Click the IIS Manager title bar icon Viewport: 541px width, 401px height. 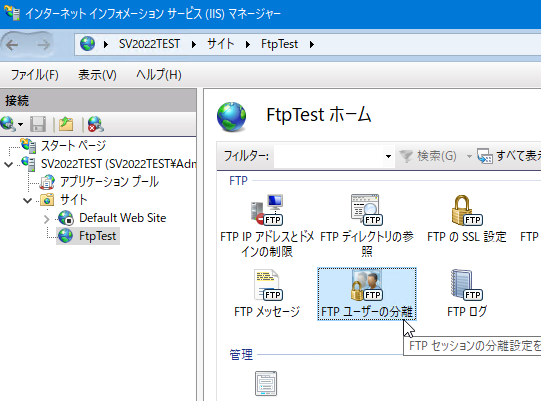tap(12, 13)
